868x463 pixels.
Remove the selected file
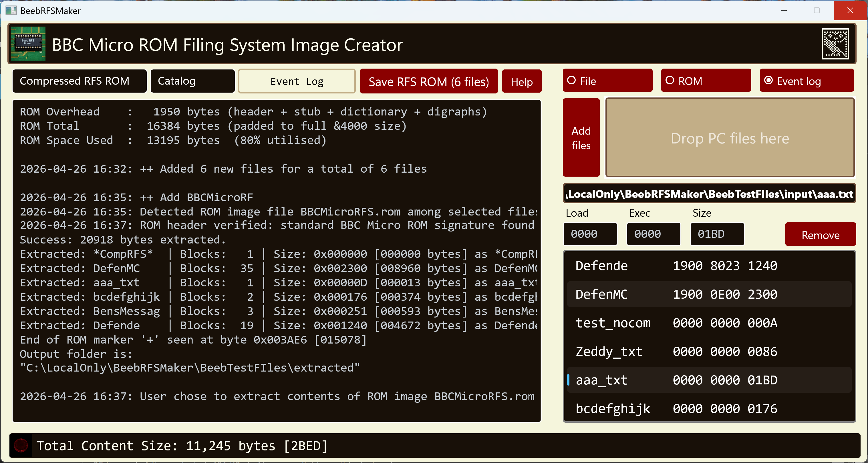[820, 234]
